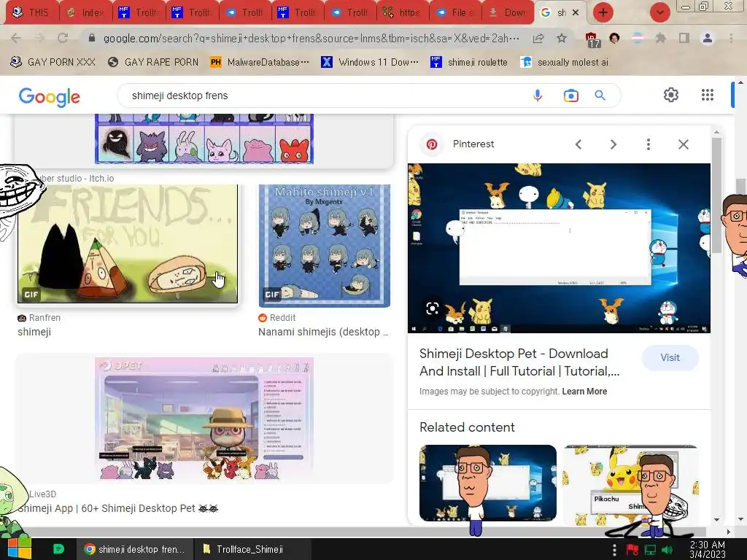Click the share page icon in address bar
747x560 pixels.
(538, 38)
